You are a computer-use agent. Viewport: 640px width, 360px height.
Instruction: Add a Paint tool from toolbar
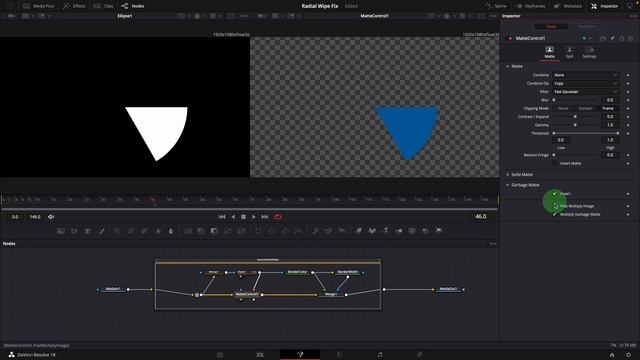(101, 231)
